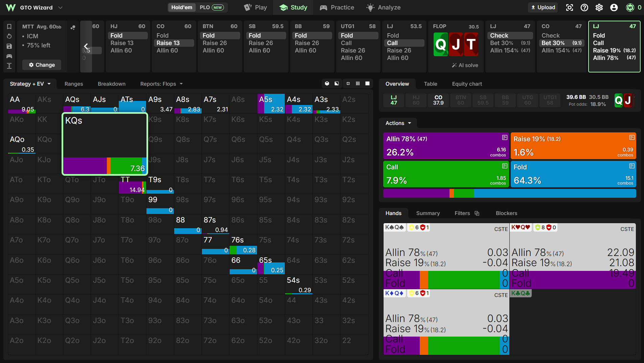The image size is (644, 363).
Task: Click the GTO Wizard logo icon
Action: pyautogui.click(x=10, y=7)
